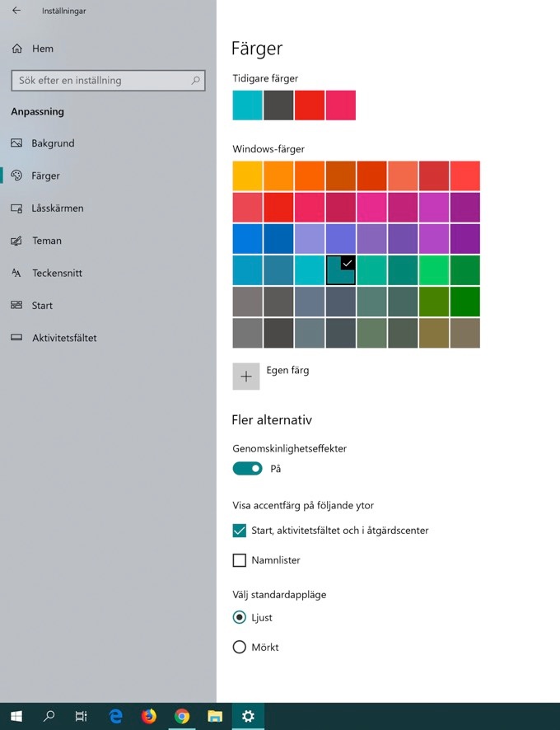Click the Windows Start button
This screenshot has height=730, width=560.
point(16,716)
